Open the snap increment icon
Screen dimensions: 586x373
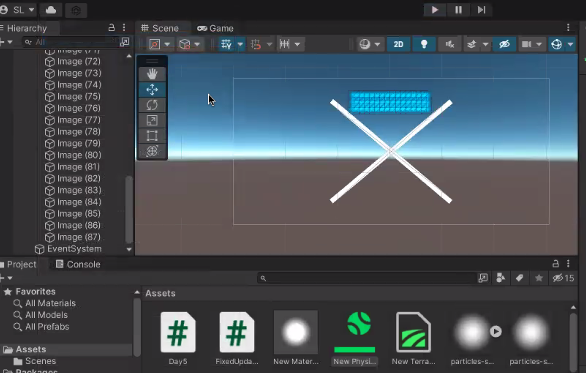285,44
